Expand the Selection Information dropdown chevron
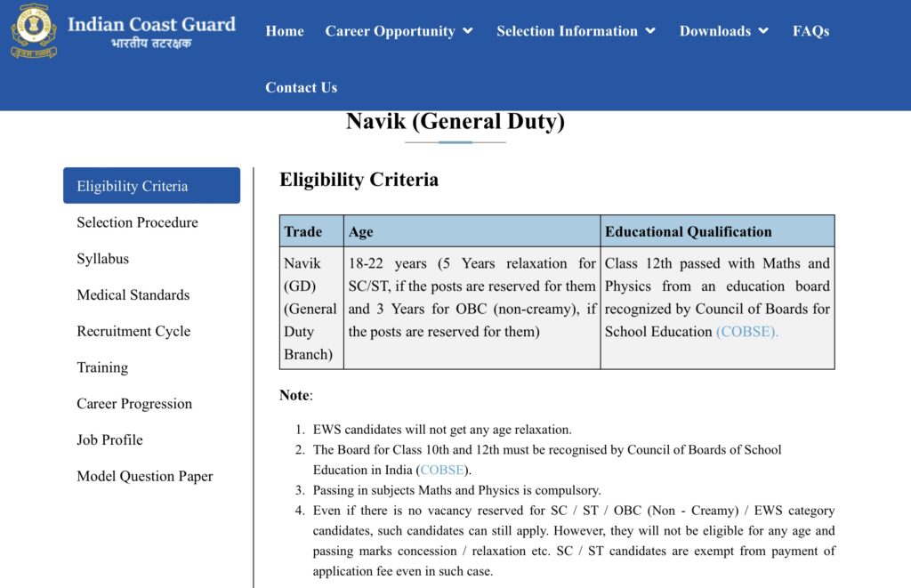Screen dimensions: 911x588 (650, 31)
